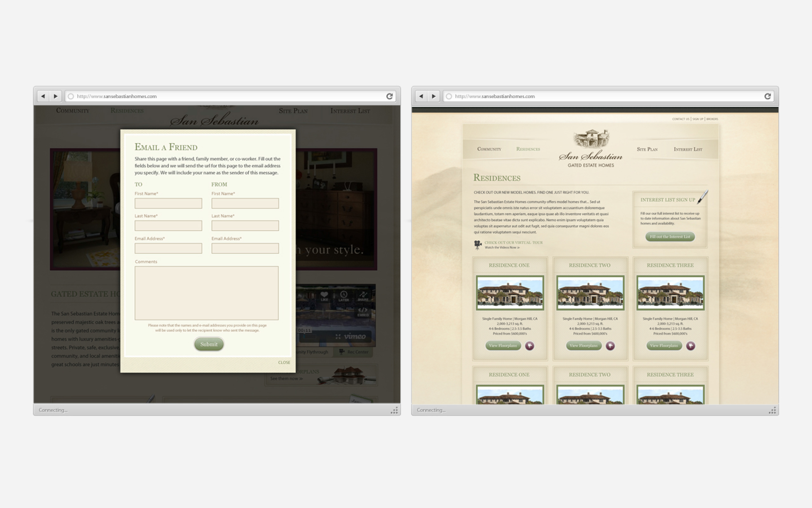
Task: Click the resize grip in left window status bar
Action: [394, 410]
